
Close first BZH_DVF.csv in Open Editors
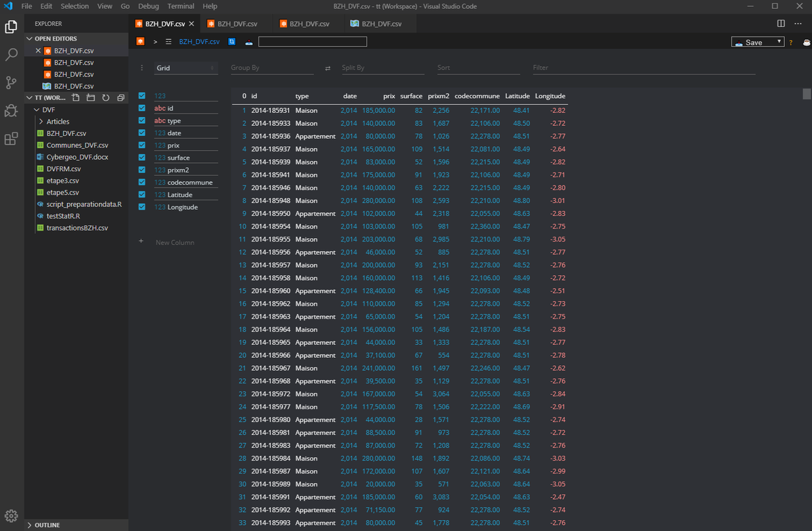[39, 50]
